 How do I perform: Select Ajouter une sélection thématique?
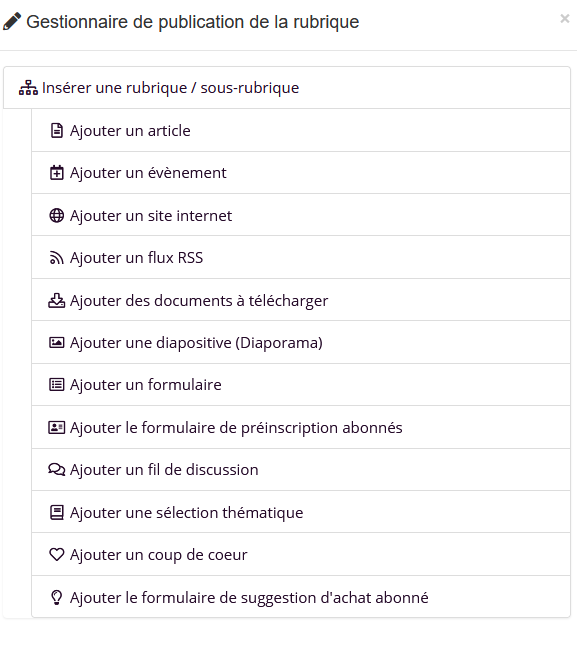301,512
